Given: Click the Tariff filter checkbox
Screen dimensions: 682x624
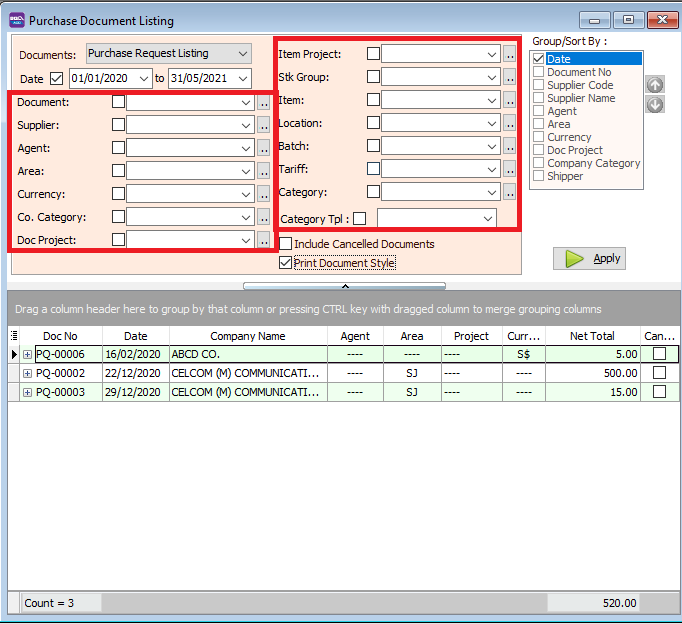Looking at the screenshot, I should coord(373,168).
